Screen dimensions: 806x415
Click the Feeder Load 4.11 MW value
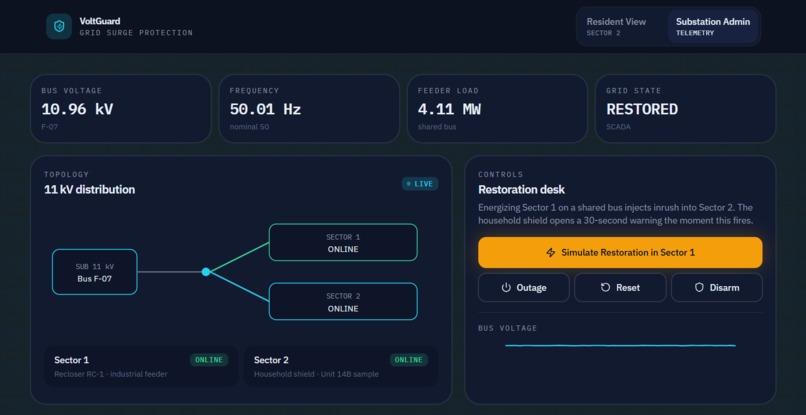click(x=449, y=109)
